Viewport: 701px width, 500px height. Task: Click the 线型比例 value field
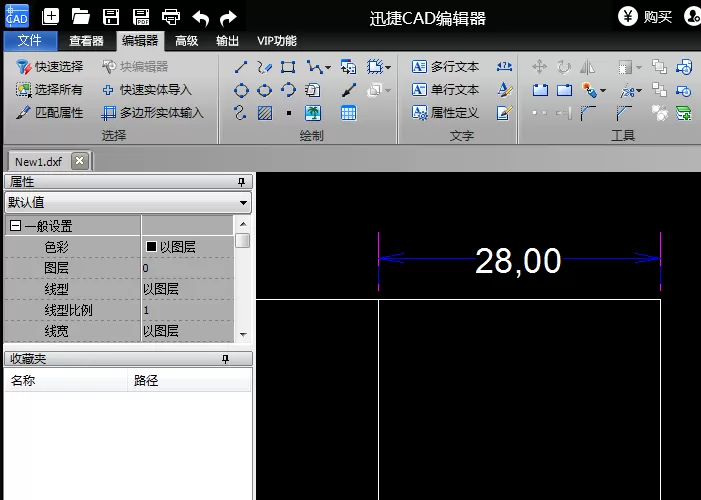point(188,310)
